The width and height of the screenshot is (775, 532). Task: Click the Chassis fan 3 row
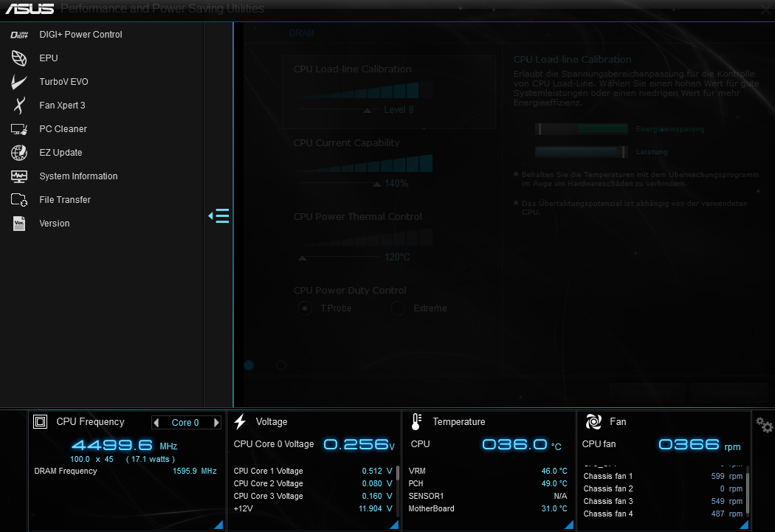663,501
